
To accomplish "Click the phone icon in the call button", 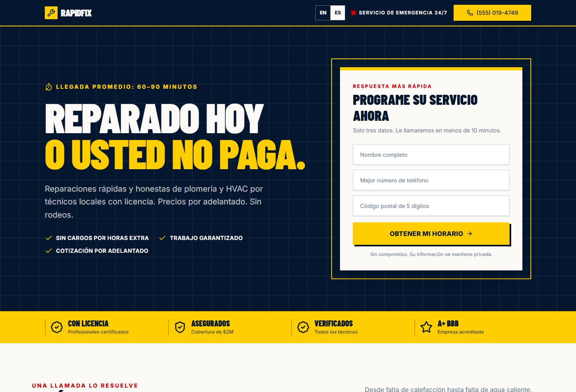I will (x=470, y=13).
